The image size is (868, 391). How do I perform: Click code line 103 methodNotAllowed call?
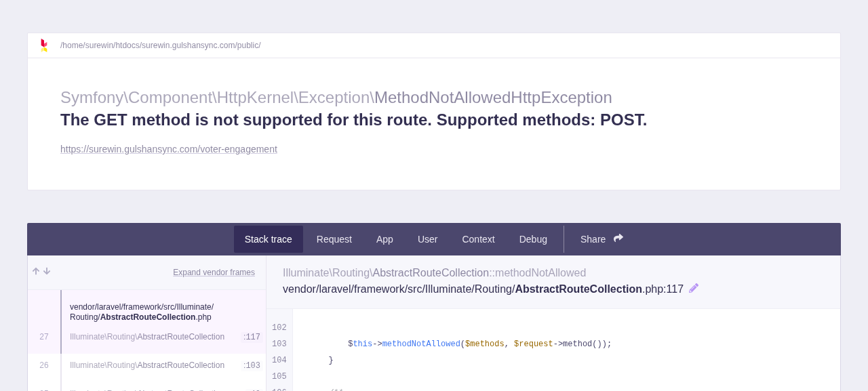[479, 344]
